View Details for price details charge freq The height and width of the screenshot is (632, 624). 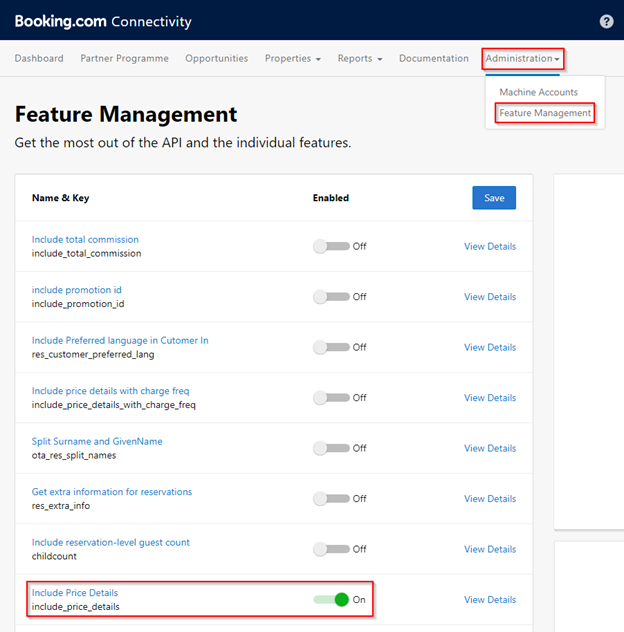point(490,398)
